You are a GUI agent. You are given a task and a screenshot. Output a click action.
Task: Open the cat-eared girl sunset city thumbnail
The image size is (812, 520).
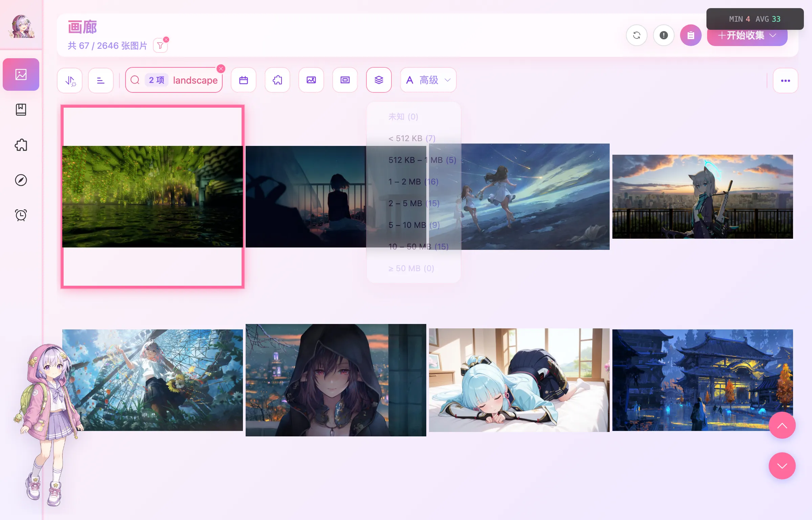(x=703, y=197)
